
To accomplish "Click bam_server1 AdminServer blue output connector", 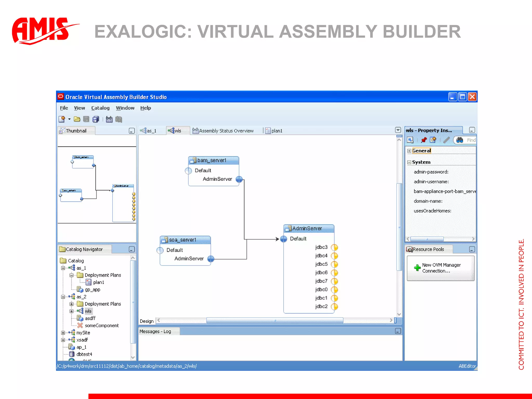I will 239,179.
